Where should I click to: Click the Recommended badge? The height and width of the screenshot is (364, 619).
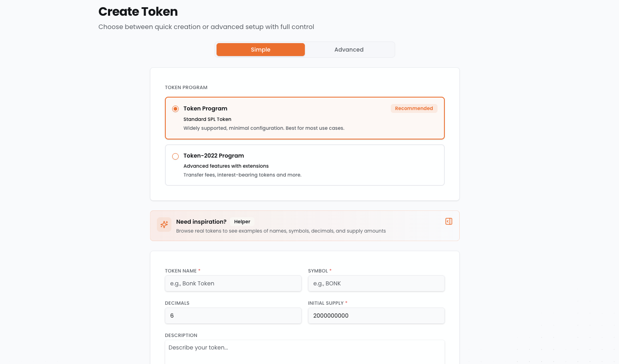tap(414, 108)
